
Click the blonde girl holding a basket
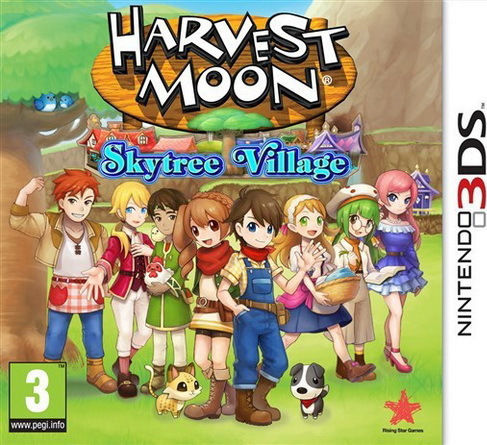pyautogui.click(x=308, y=270)
